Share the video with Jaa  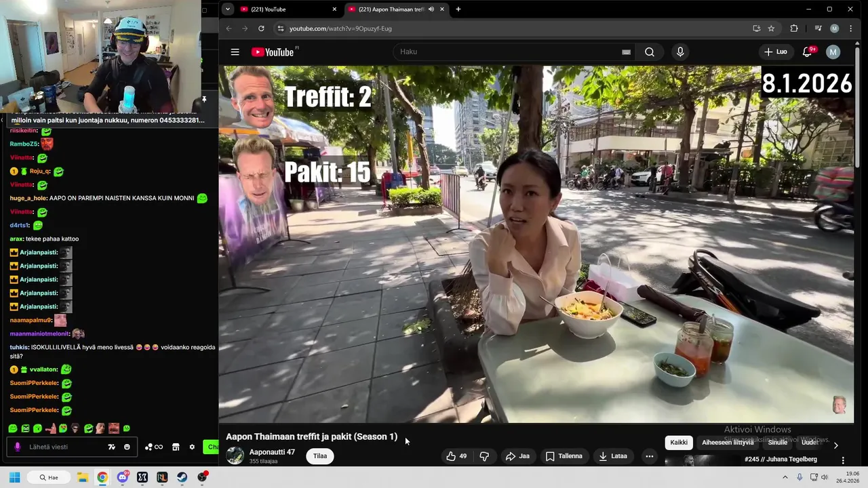[x=517, y=456]
